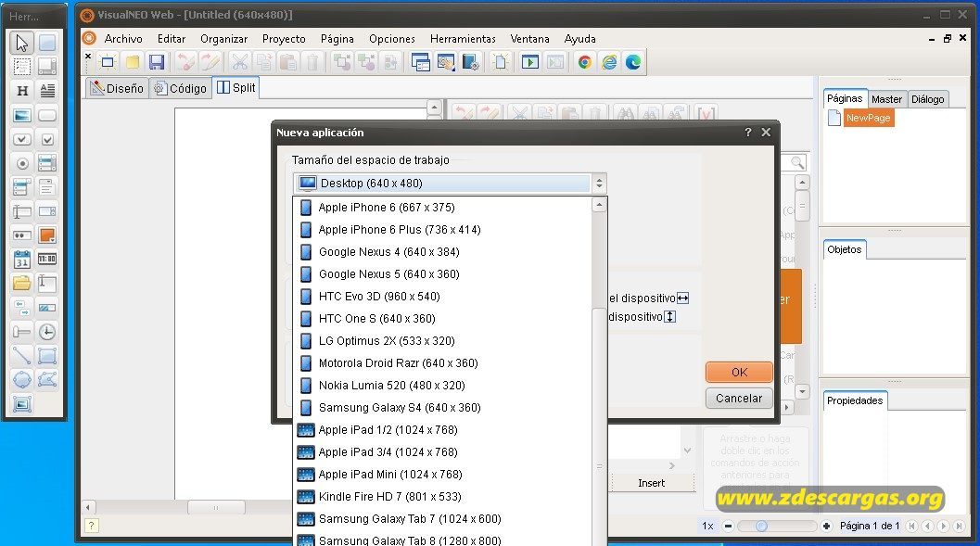Save the project with floppy disk icon
The image size is (980, 546).
point(157,62)
